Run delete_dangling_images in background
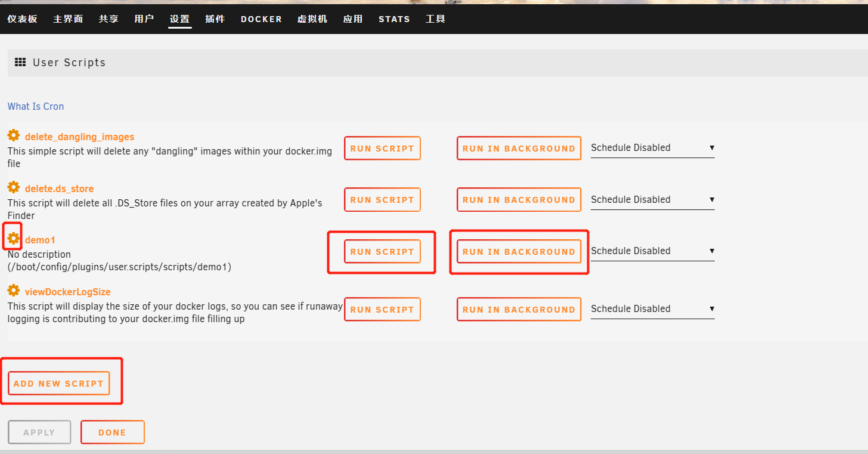The width and height of the screenshot is (868, 454). [519, 149]
